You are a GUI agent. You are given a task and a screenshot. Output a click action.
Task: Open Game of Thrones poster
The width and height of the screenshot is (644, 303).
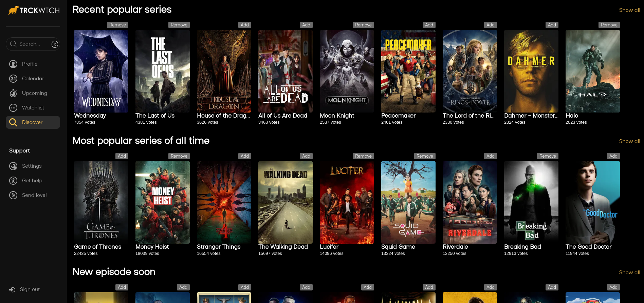click(x=101, y=202)
